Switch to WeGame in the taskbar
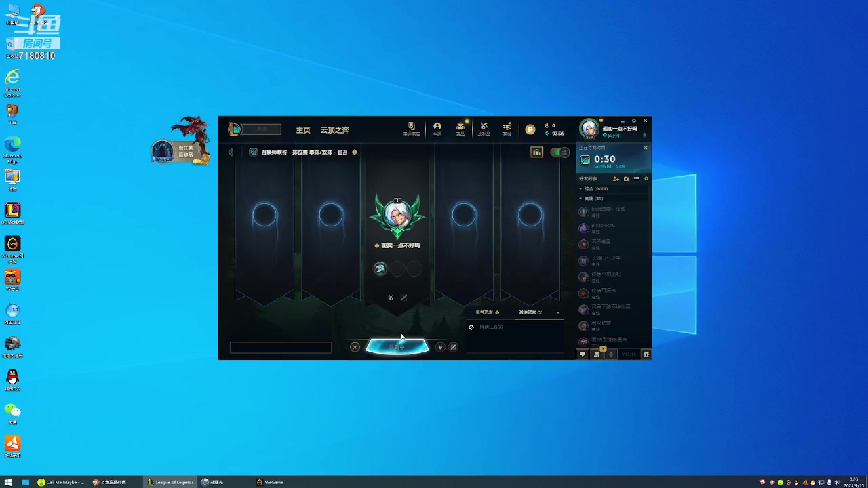The image size is (868, 488). click(x=270, y=482)
